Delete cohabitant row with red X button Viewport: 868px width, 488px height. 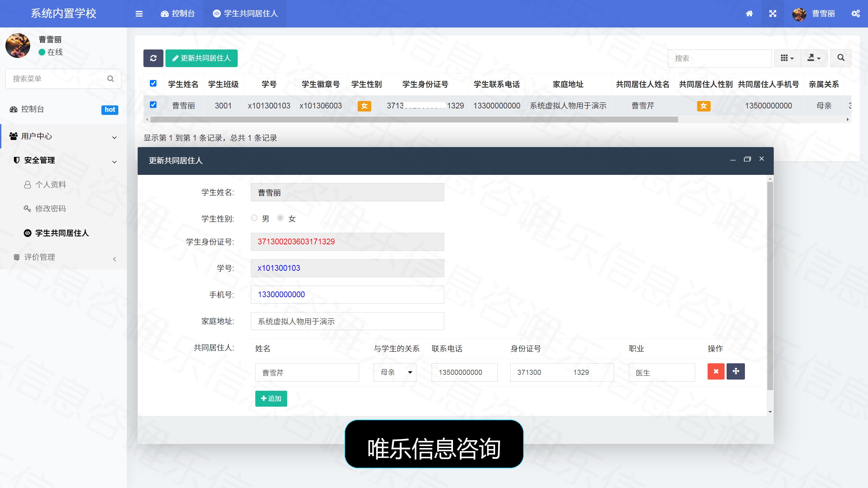tap(716, 371)
